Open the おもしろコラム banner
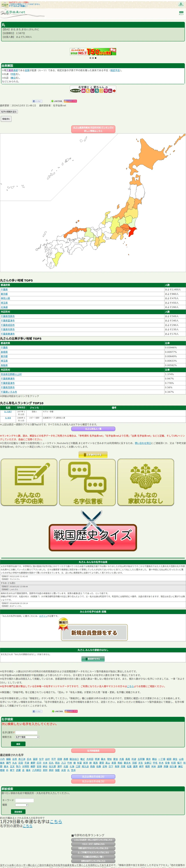The height and width of the screenshot is (868, 186). click(x=93, y=89)
